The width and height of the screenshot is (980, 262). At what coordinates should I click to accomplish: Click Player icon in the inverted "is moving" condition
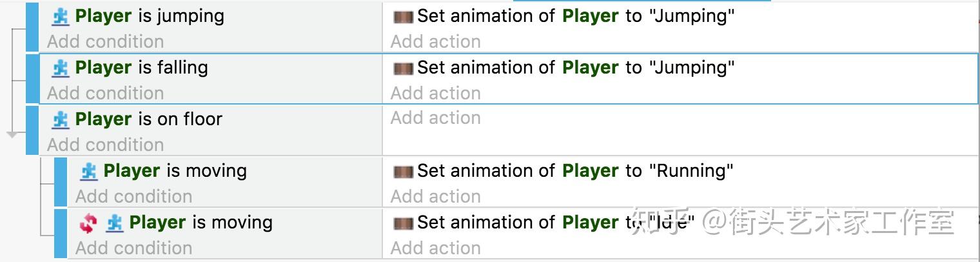tap(115, 223)
